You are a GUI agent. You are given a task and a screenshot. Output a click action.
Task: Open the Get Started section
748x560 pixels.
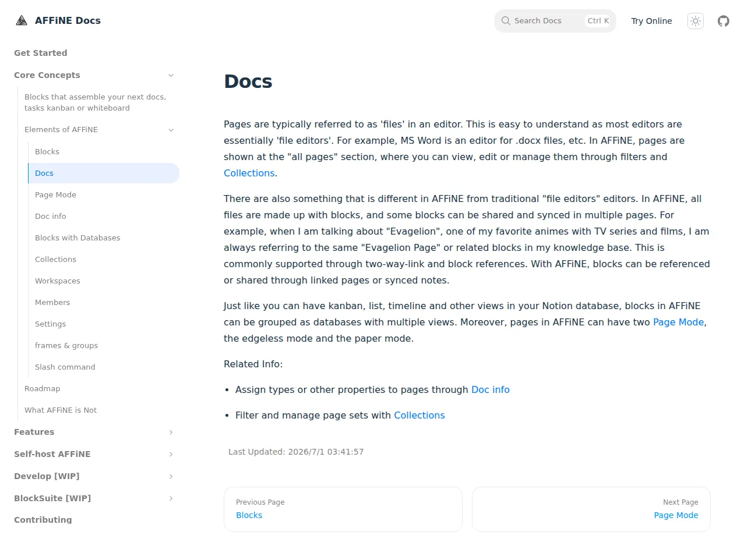click(41, 53)
